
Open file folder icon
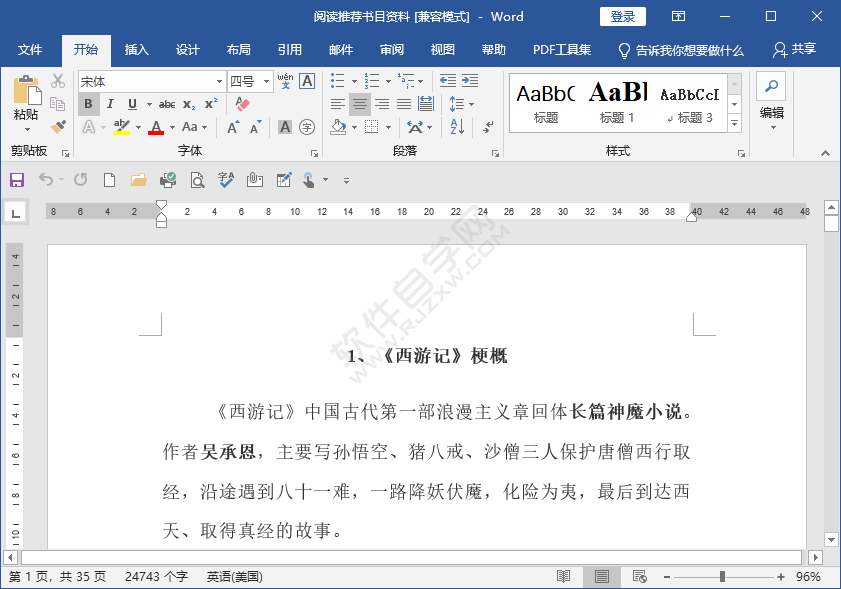[139, 180]
